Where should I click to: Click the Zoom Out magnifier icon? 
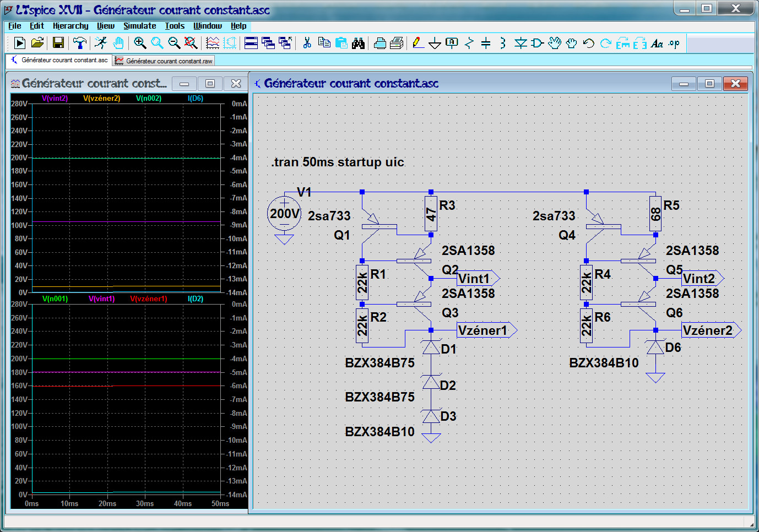click(x=174, y=43)
